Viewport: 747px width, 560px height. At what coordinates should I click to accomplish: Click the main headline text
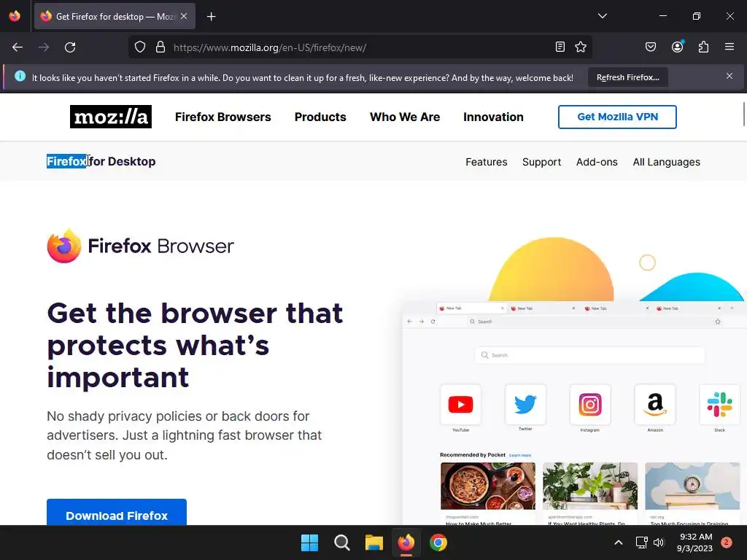[195, 345]
